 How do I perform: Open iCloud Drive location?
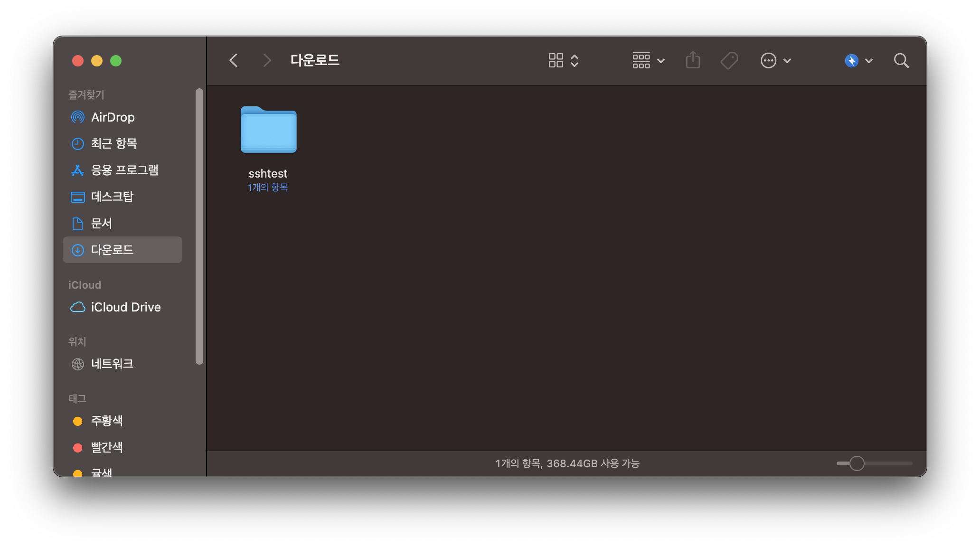click(x=126, y=307)
